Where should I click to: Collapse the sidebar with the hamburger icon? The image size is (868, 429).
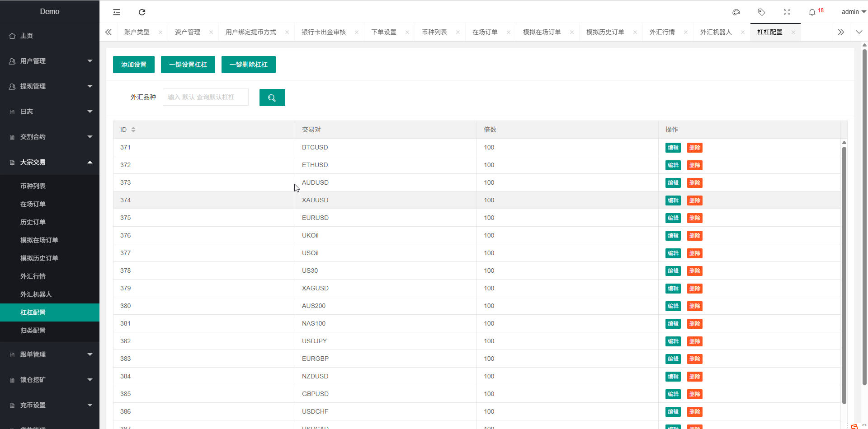tap(117, 12)
